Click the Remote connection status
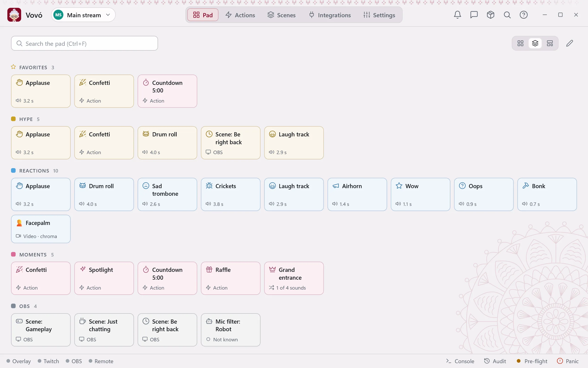 [x=101, y=361]
